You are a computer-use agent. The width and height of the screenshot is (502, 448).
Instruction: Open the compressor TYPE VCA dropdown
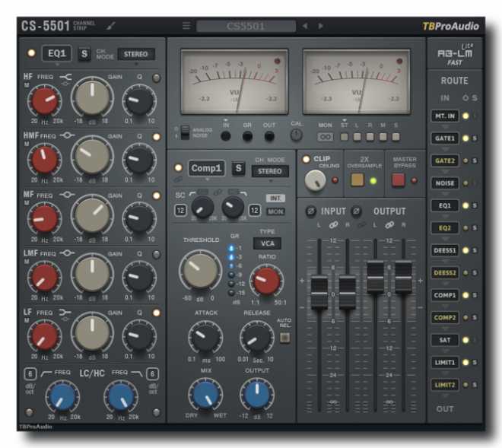pyautogui.click(x=267, y=243)
